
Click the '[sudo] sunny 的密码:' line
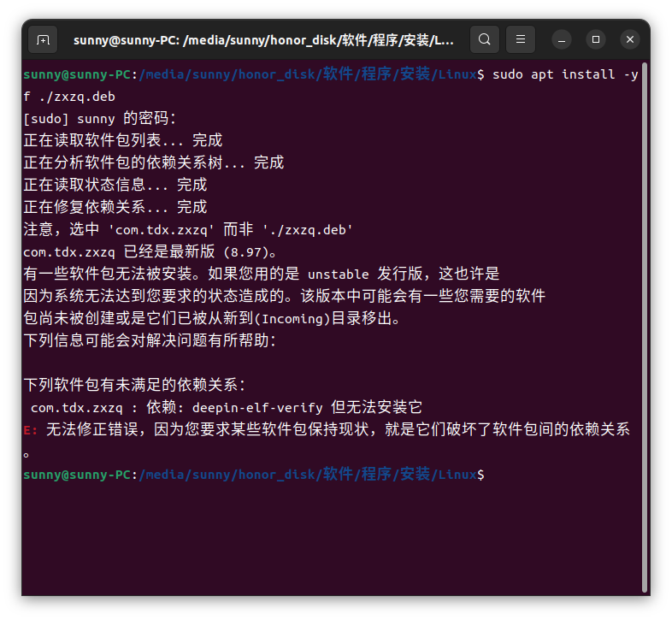pyautogui.click(x=99, y=119)
